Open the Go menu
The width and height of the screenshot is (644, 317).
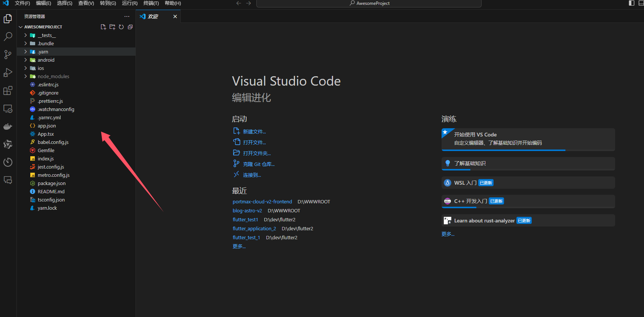click(108, 3)
